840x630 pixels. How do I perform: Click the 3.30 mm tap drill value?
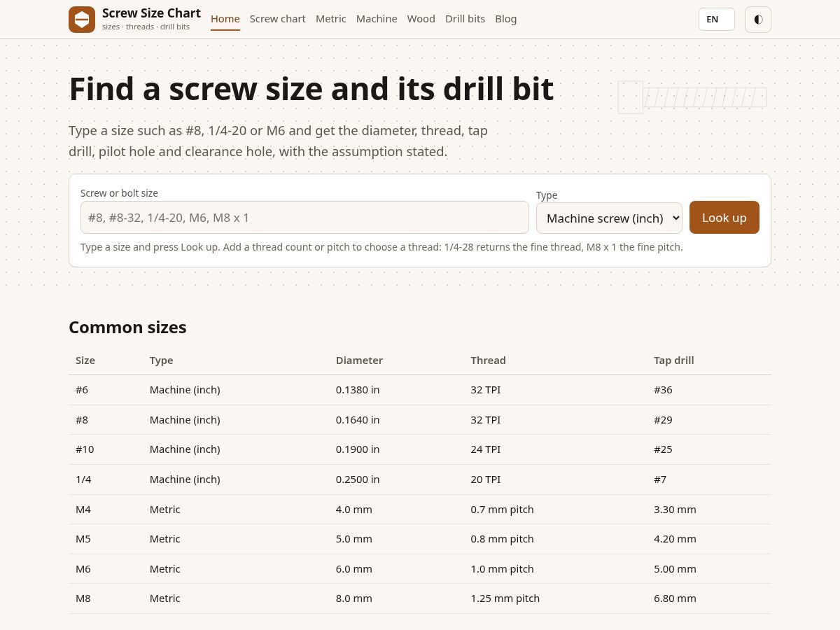pos(675,510)
